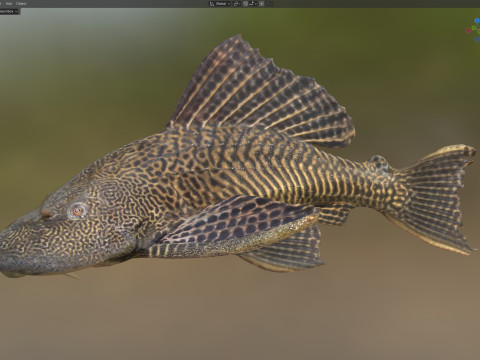Open the Global transform orientation dropdown
Image resolution: width=480 pixels, height=360 pixels.
220,4
